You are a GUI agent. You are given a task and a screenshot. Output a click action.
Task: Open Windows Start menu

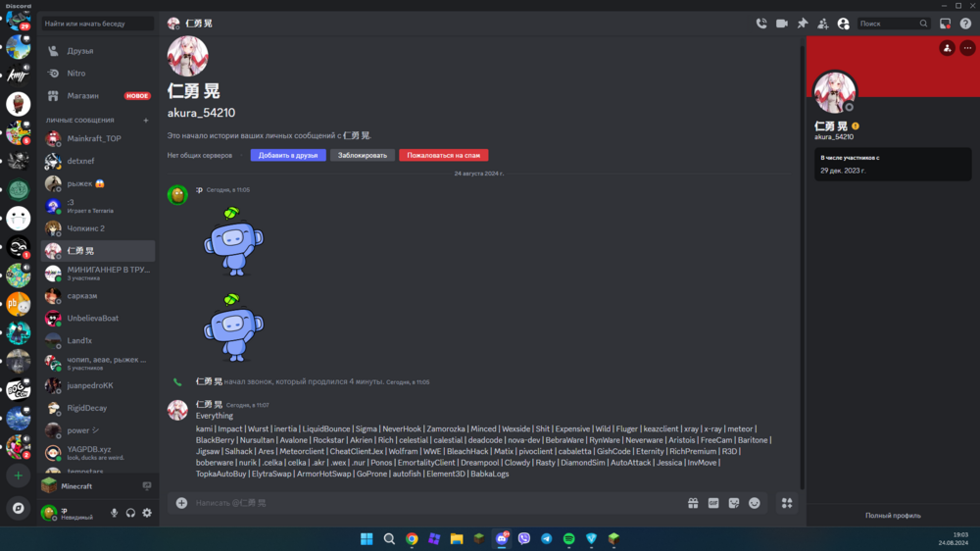[x=367, y=538]
